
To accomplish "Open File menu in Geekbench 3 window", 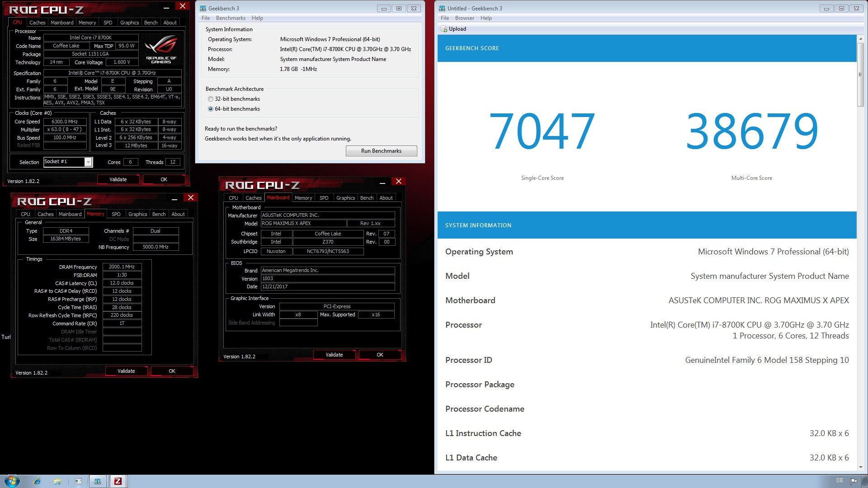I will (206, 18).
